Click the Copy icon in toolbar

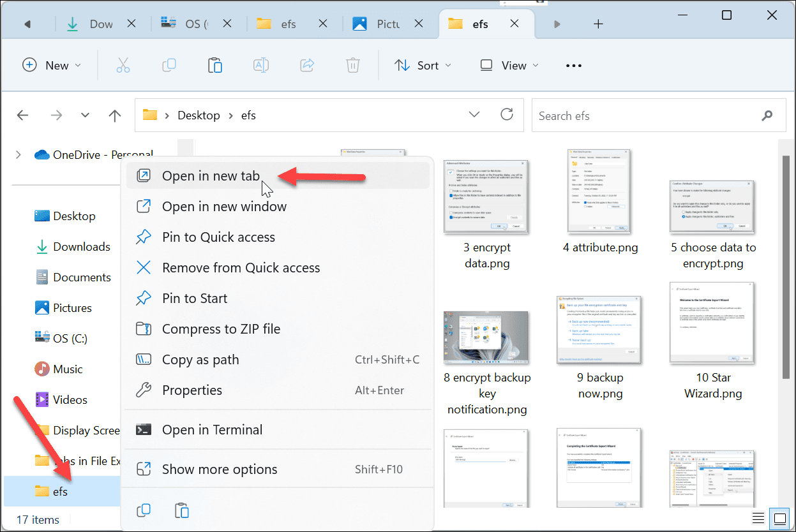point(169,65)
